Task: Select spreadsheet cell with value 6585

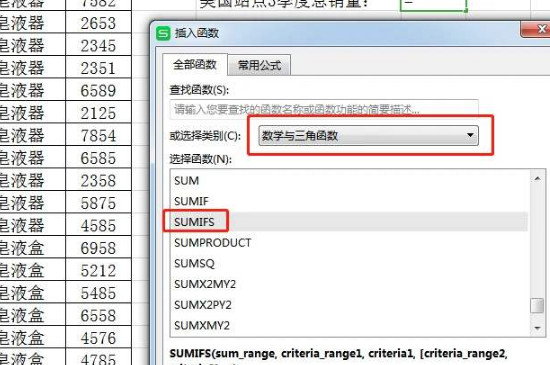Action: pos(98,157)
